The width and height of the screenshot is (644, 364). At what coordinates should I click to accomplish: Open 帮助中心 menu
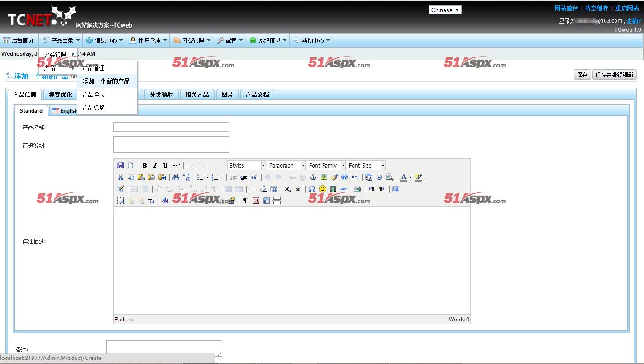click(x=312, y=40)
